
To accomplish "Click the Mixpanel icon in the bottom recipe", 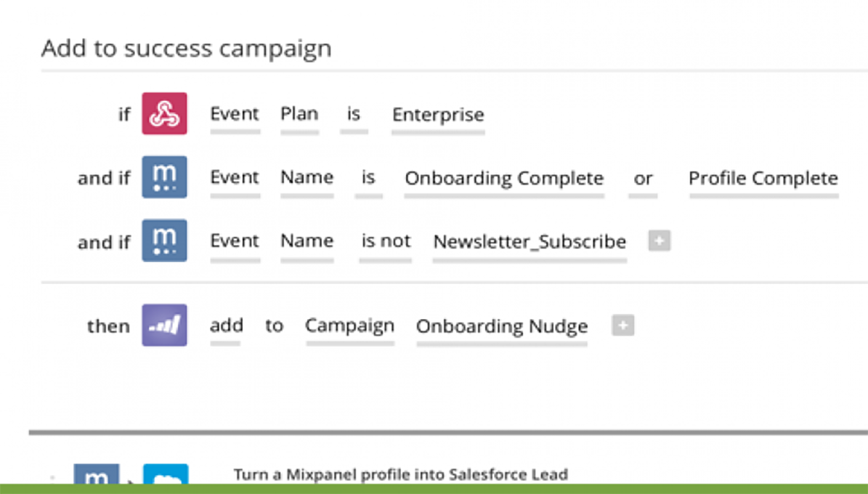I will click(x=96, y=476).
